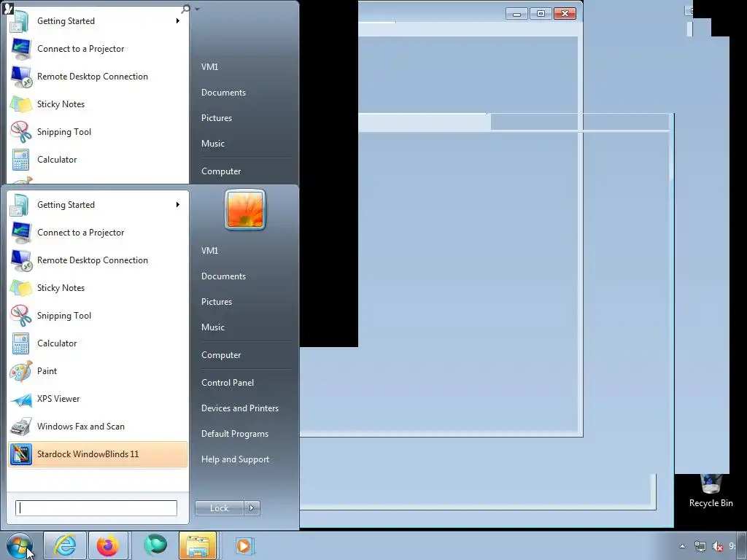Image resolution: width=747 pixels, height=560 pixels.
Task: Launch Stardock WindowBlinds 11
Action: click(x=97, y=454)
